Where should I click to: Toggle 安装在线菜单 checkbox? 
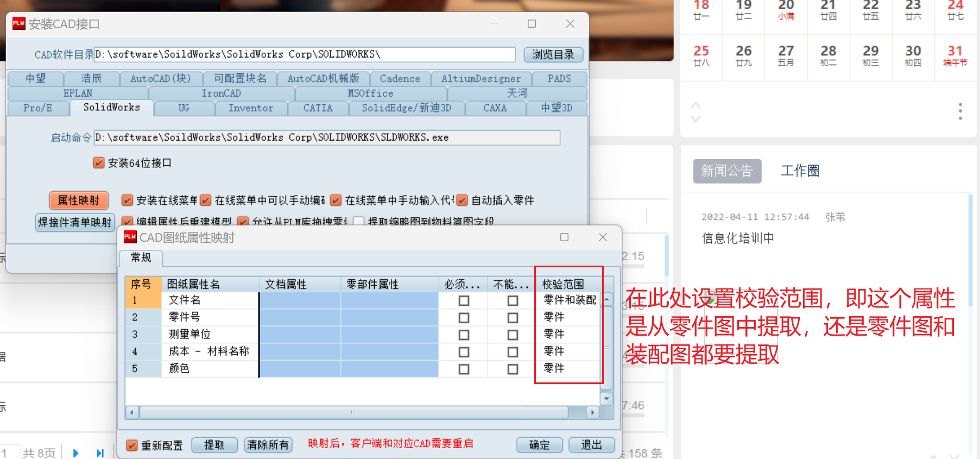[127, 200]
